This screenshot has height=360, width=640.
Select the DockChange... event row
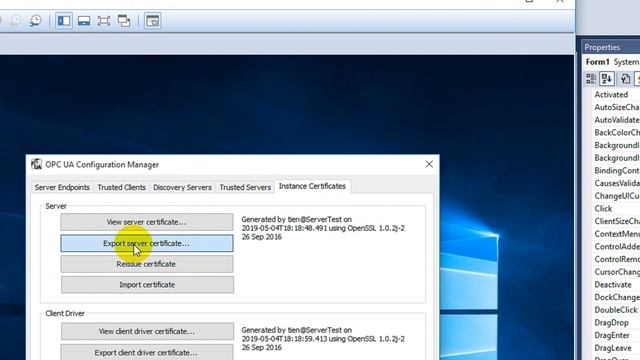(x=616, y=297)
